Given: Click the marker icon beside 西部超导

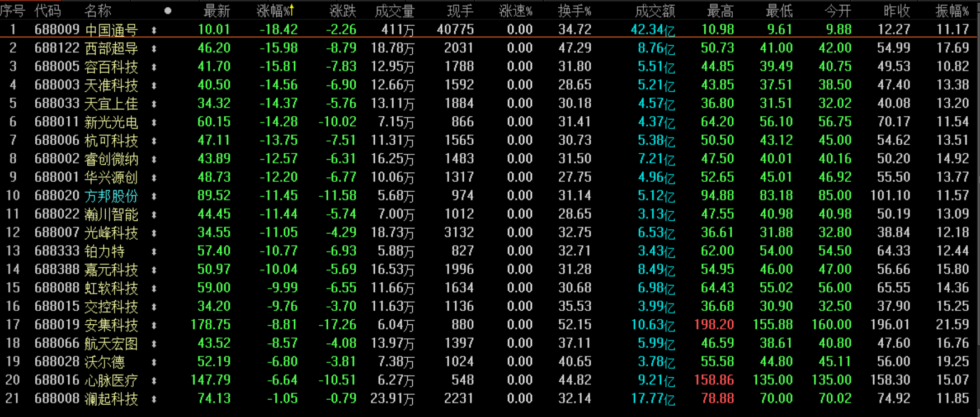Looking at the screenshot, I should click(x=154, y=49).
